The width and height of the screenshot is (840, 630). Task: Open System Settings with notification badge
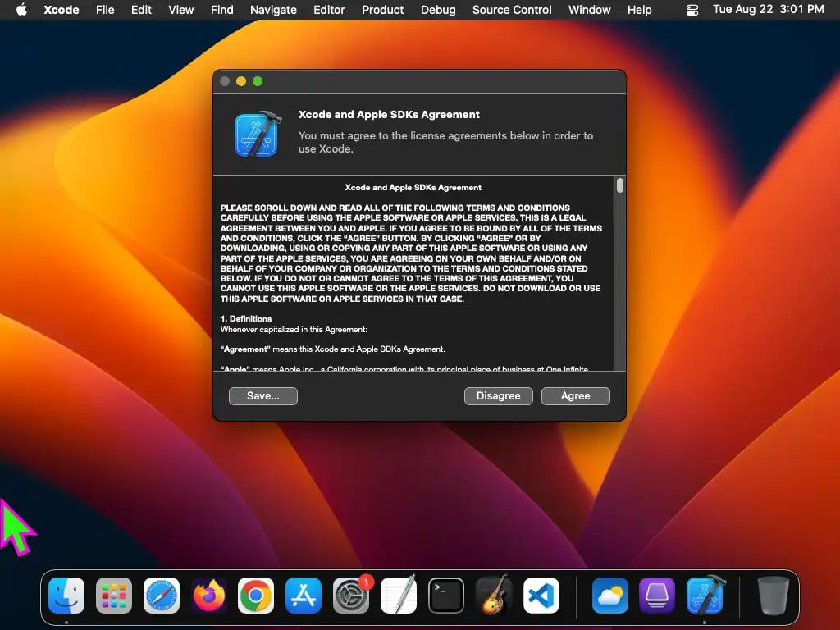351,596
